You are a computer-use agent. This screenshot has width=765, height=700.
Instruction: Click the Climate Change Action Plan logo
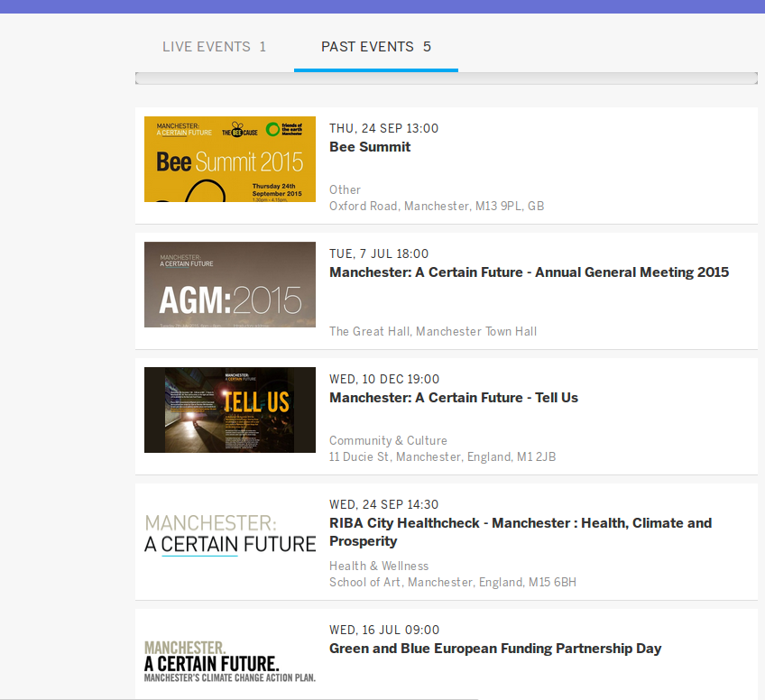[230, 660]
